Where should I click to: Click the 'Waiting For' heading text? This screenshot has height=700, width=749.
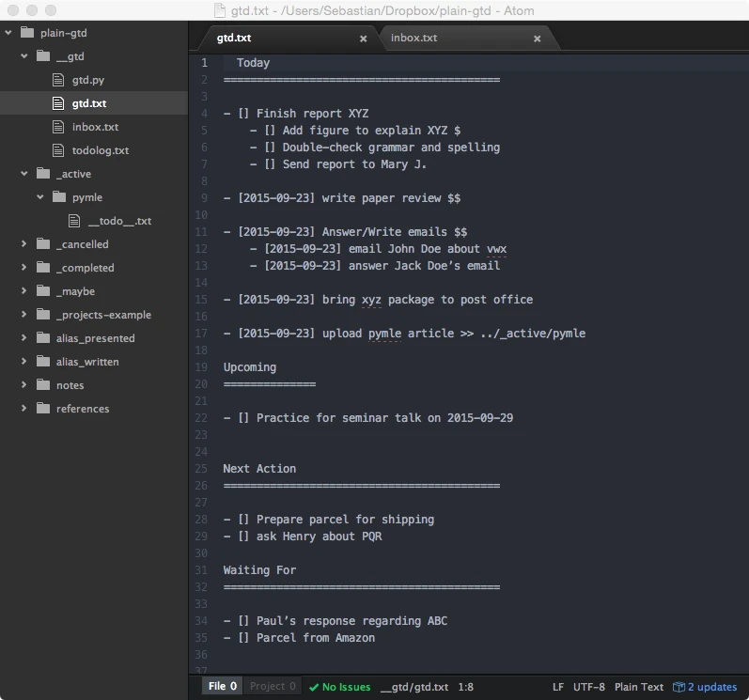[x=259, y=570]
